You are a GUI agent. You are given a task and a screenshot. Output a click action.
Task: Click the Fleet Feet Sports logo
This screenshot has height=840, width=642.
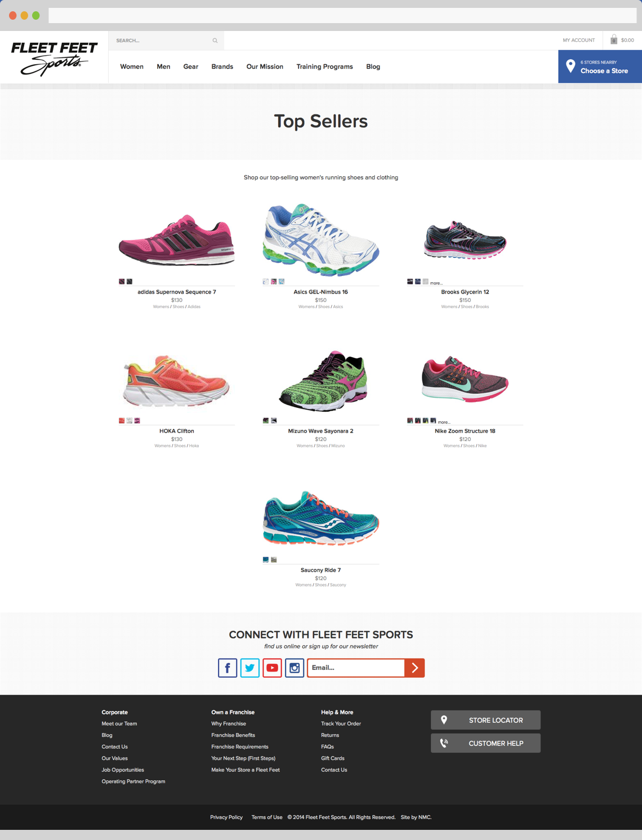coord(54,59)
